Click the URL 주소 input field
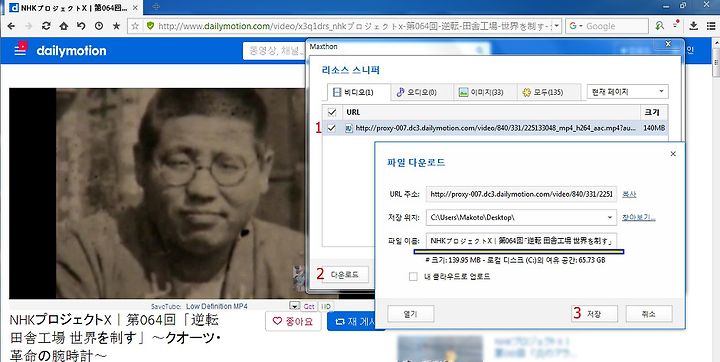 pyautogui.click(x=521, y=194)
